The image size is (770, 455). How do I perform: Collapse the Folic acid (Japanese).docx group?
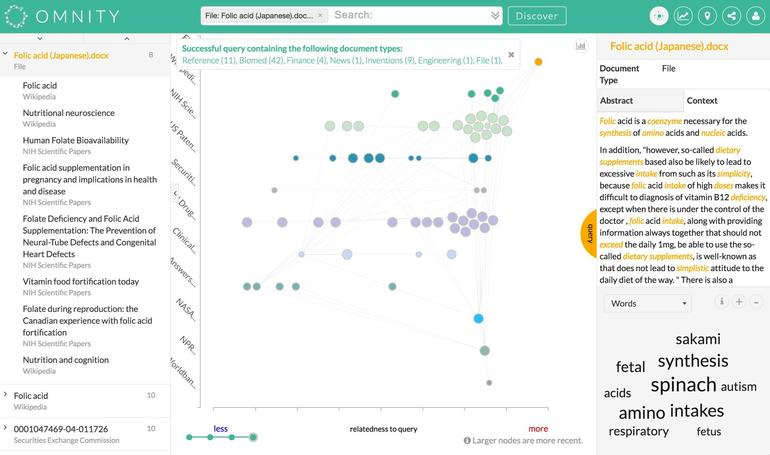tap(5, 54)
